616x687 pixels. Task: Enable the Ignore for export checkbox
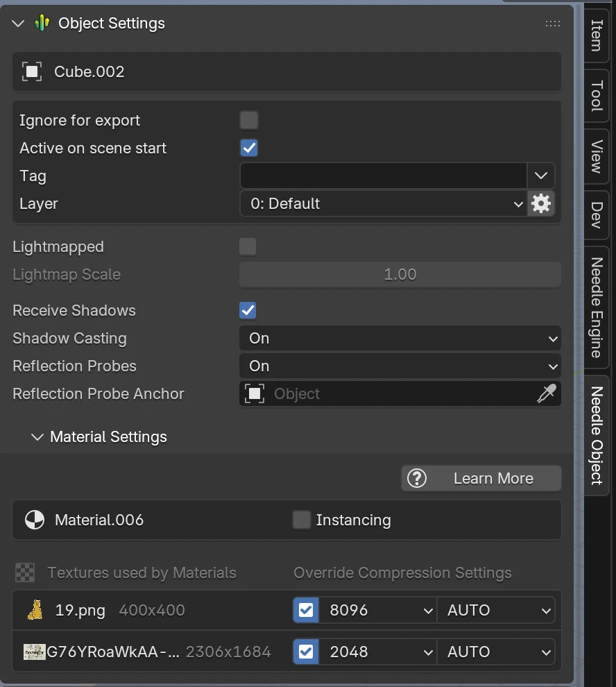pos(248,120)
